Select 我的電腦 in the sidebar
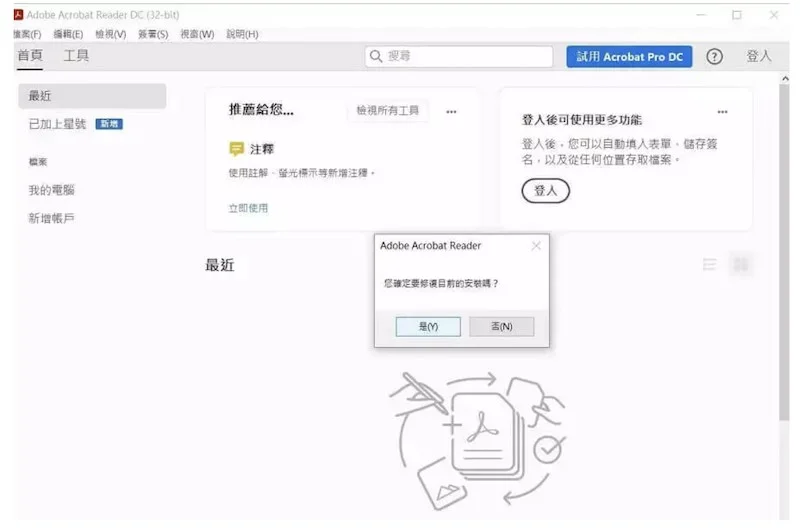Viewport: 800px width, 529px height. [x=52, y=190]
